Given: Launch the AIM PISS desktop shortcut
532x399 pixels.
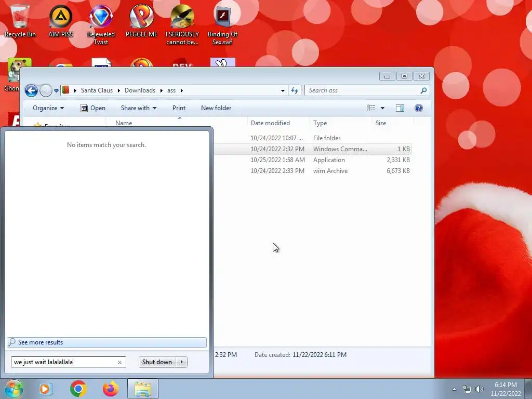Looking at the screenshot, I should 60,20.
